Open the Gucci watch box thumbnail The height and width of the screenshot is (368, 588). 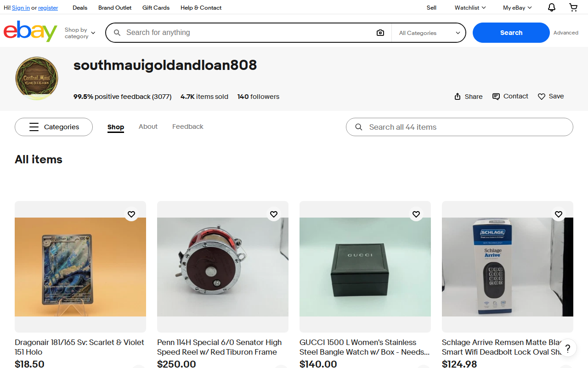click(365, 267)
